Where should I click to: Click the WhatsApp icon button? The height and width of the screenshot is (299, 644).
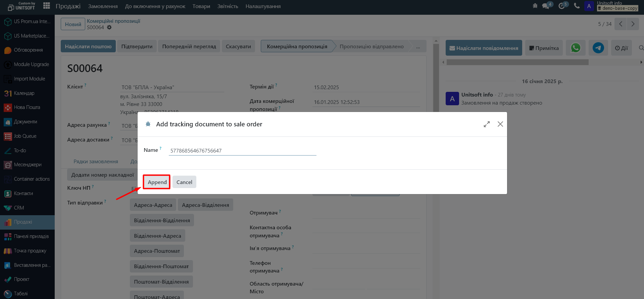tap(576, 48)
